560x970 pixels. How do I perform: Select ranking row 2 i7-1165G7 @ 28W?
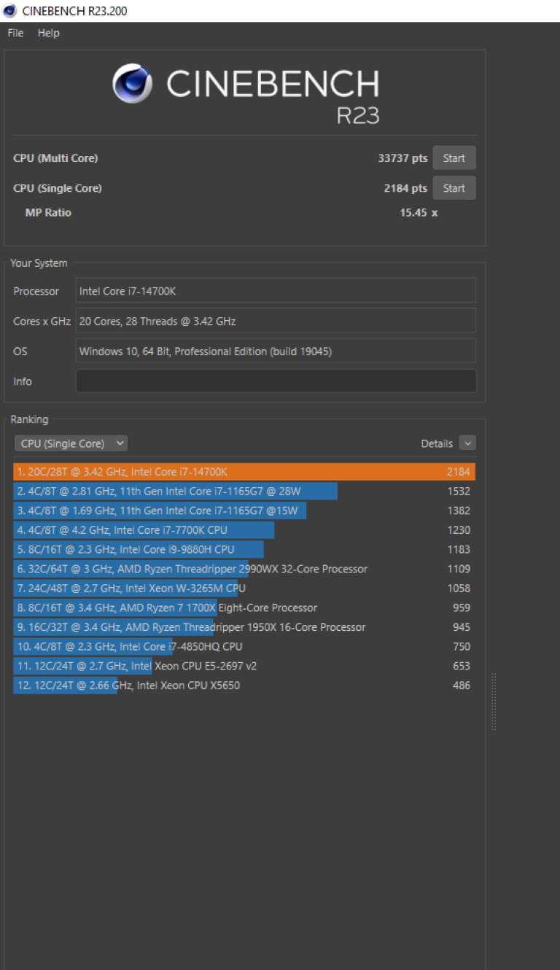pyautogui.click(x=244, y=492)
